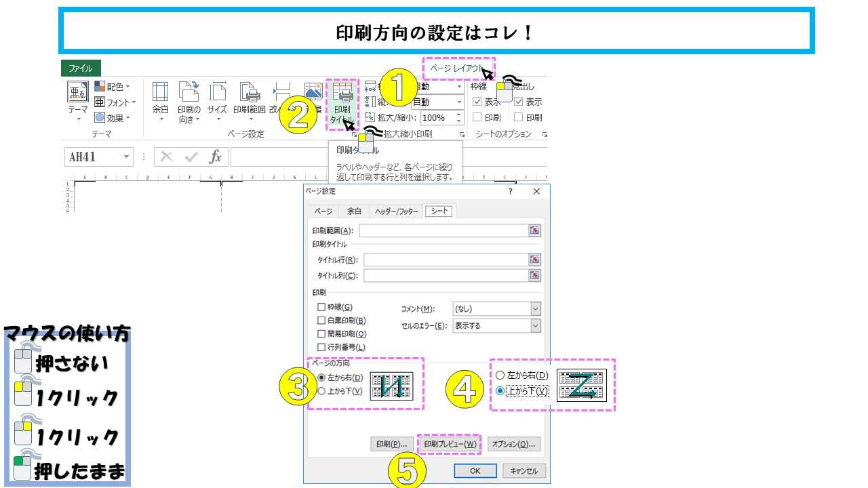The image size is (868, 488).
Task: Click the 拡大/縮小 scale icon
Action: click(370, 117)
